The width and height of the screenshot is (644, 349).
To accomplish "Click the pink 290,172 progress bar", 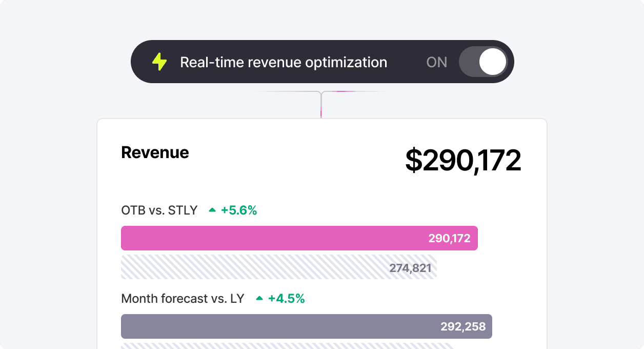I will [299, 238].
